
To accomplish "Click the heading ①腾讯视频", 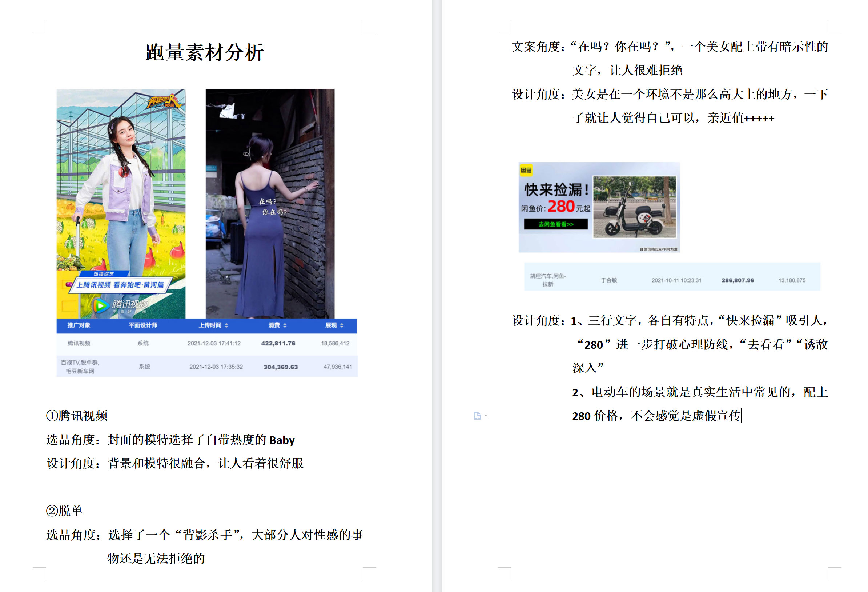I will pyautogui.click(x=77, y=416).
